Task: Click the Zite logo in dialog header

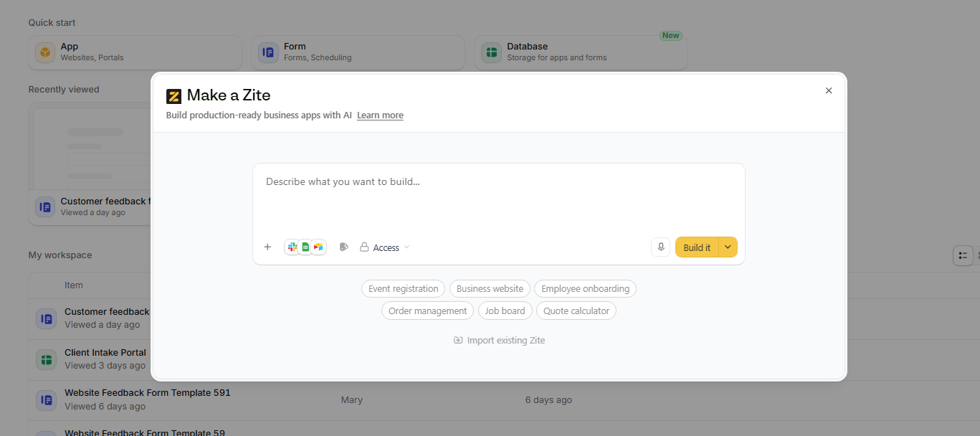Action: pos(173,96)
